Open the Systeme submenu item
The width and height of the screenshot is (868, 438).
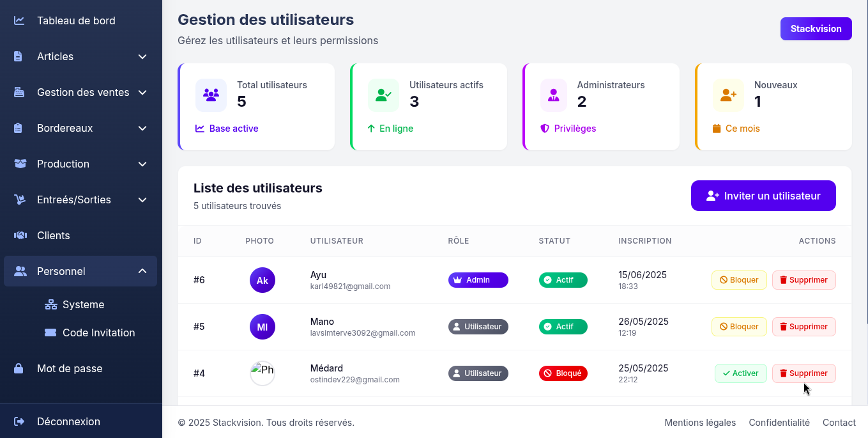click(83, 304)
